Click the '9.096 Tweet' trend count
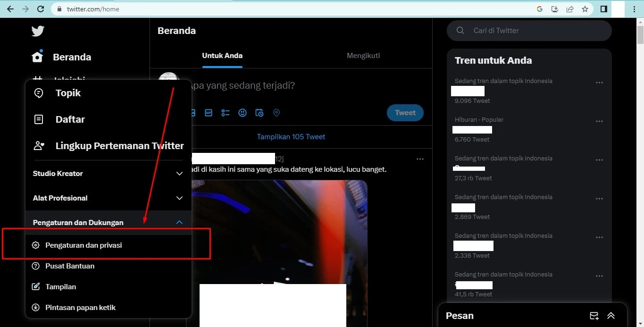This screenshot has width=644, height=327. [472, 101]
